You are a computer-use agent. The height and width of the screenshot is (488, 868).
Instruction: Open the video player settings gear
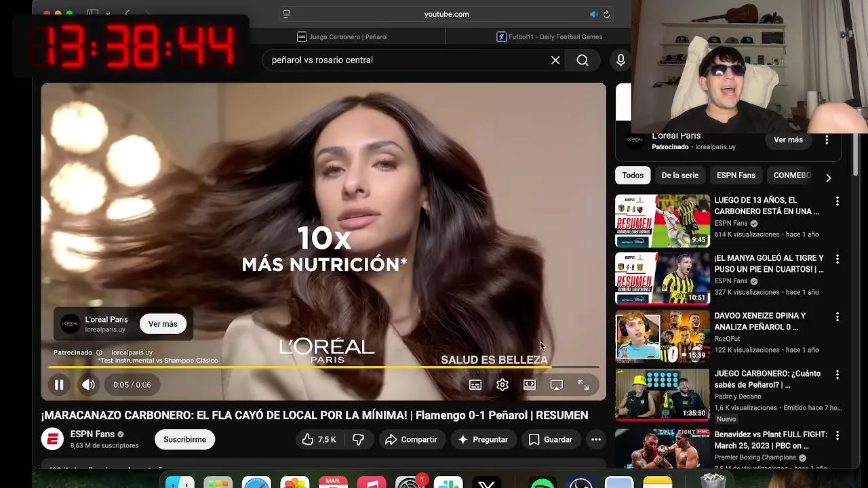click(502, 385)
